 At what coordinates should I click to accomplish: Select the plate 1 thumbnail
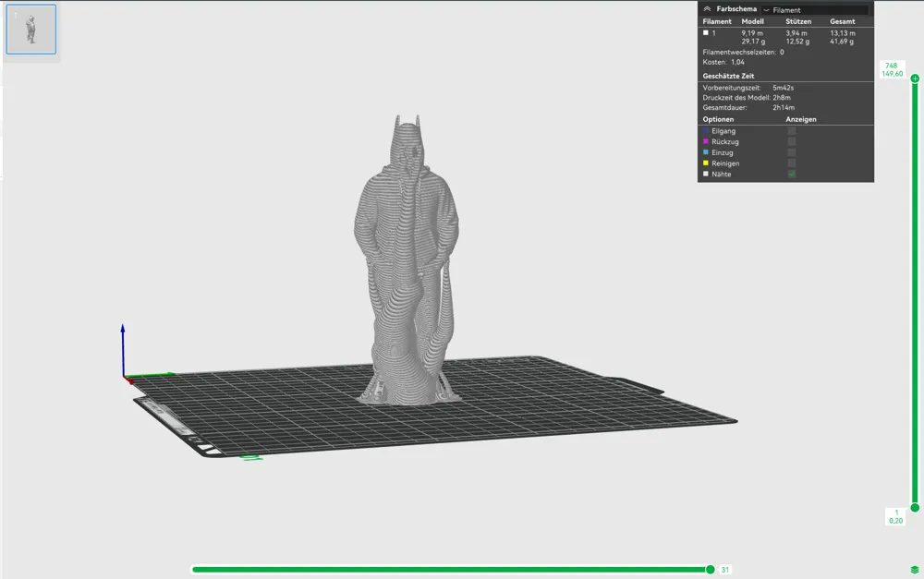tap(31, 30)
